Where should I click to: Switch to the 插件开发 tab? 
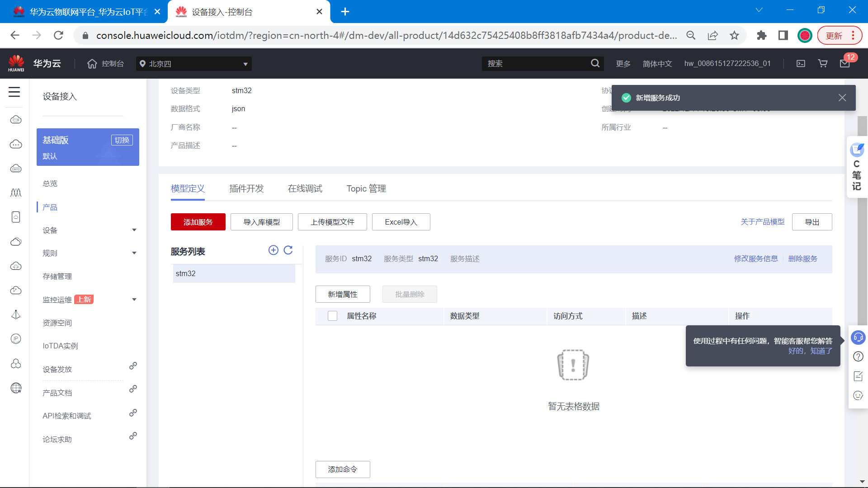point(246,188)
